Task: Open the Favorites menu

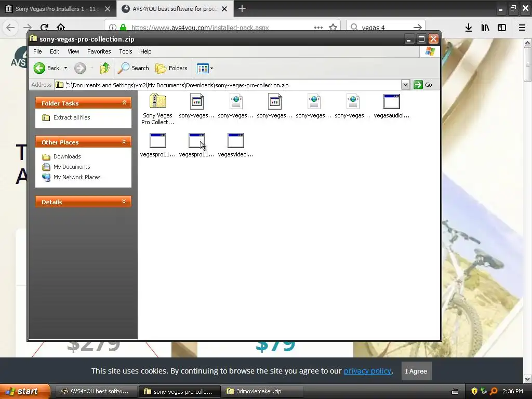Action: click(99, 51)
